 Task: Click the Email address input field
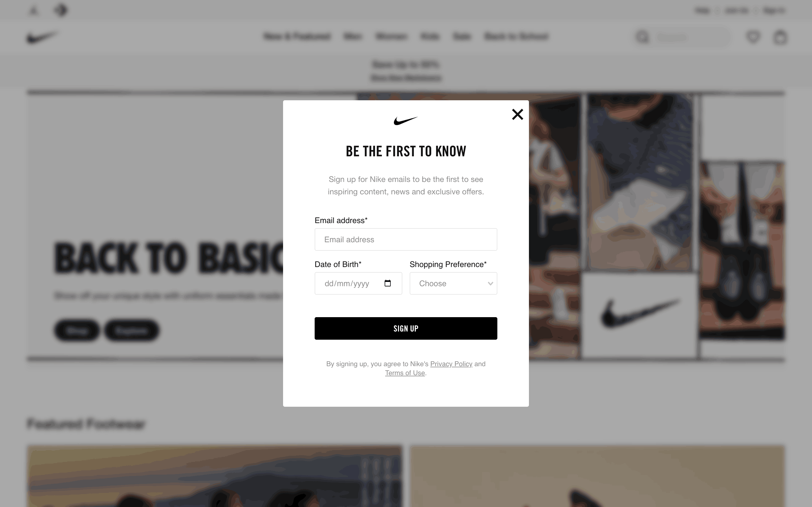click(406, 239)
